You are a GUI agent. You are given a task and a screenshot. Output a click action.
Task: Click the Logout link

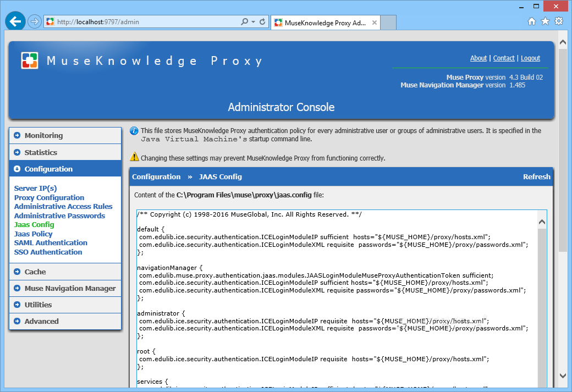click(530, 58)
